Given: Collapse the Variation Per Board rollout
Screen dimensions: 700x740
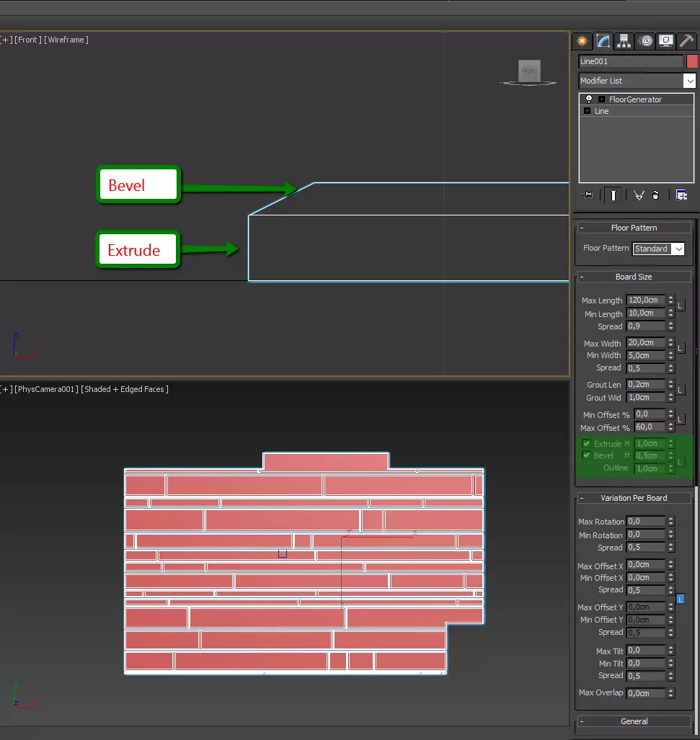Looking at the screenshot, I should (x=634, y=498).
